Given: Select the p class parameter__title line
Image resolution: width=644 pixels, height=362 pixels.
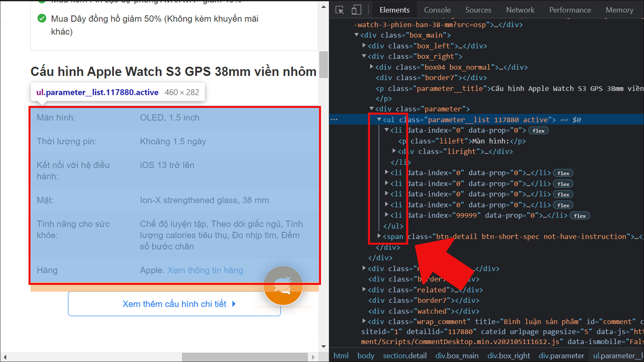Looking at the screenshot, I should coord(509,88).
